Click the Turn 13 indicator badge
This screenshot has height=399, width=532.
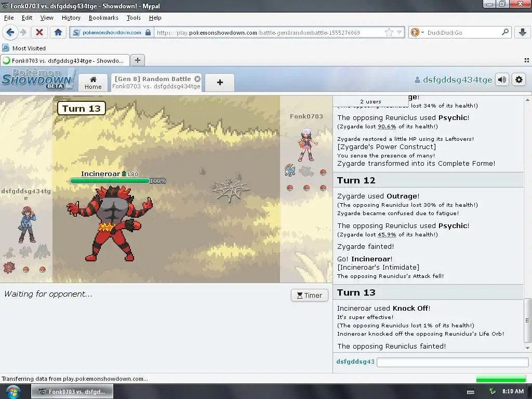pos(82,109)
